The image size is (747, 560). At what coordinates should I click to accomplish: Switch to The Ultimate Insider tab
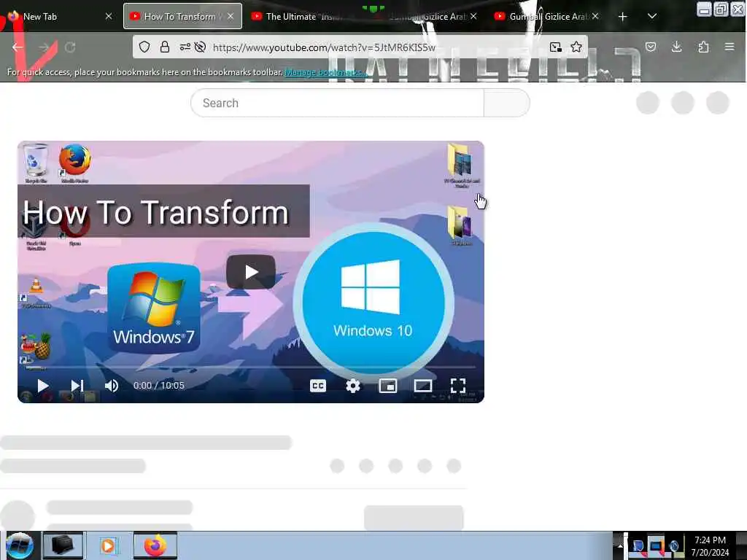[x=305, y=16]
